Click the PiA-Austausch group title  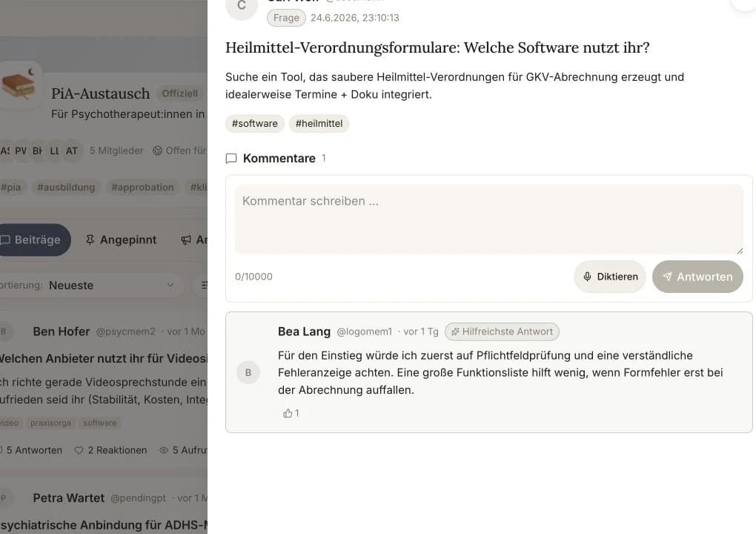pos(100,93)
